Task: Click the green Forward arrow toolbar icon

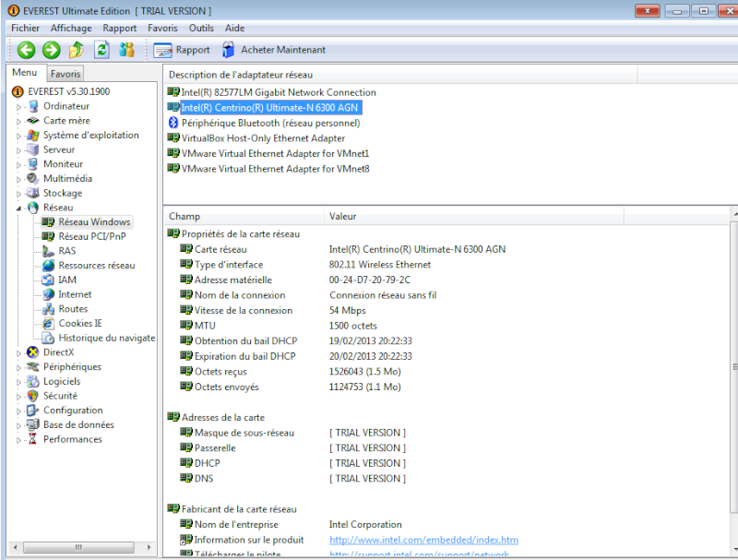Action: (52, 50)
